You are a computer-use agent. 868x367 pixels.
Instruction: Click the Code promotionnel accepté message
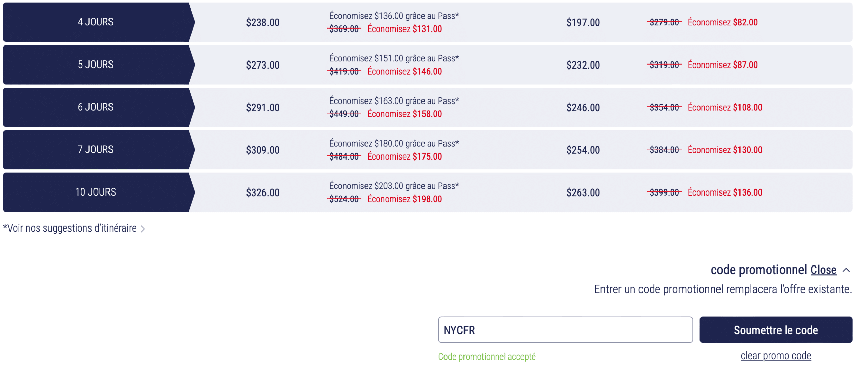[x=487, y=356]
